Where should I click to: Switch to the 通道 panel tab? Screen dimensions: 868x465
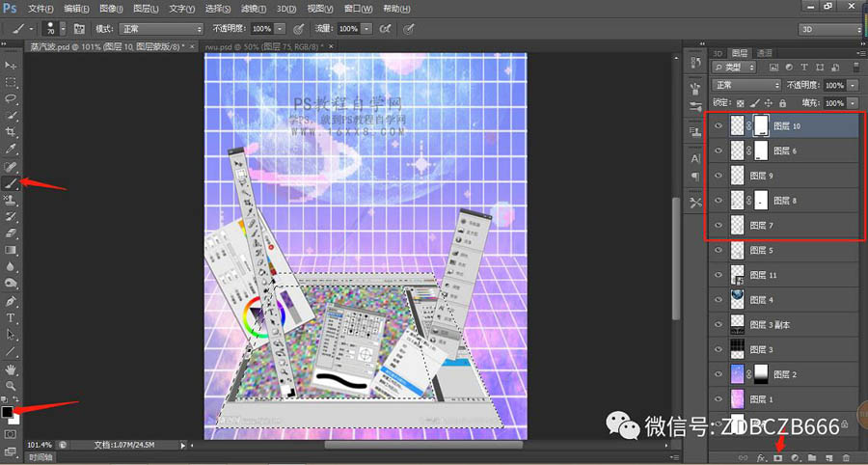point(765,53)
